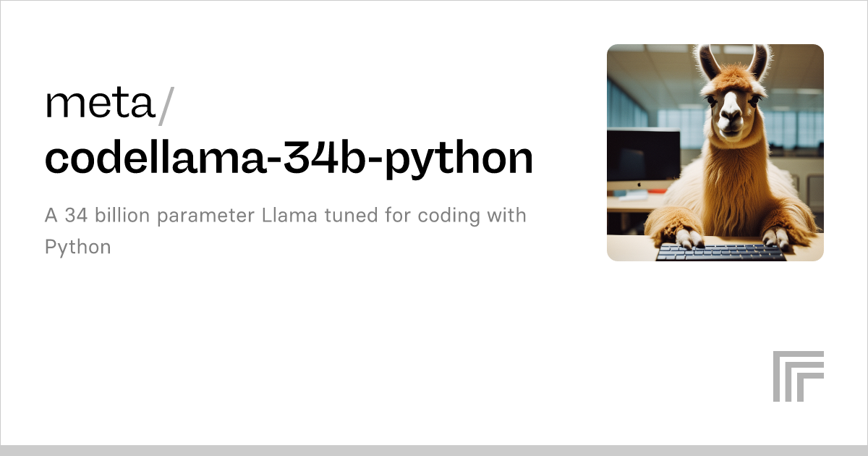Viewport: 868px width, 456px height.
Task: Click the slash separator after meta
Action: pyautogui.click(x=165, y=106)
